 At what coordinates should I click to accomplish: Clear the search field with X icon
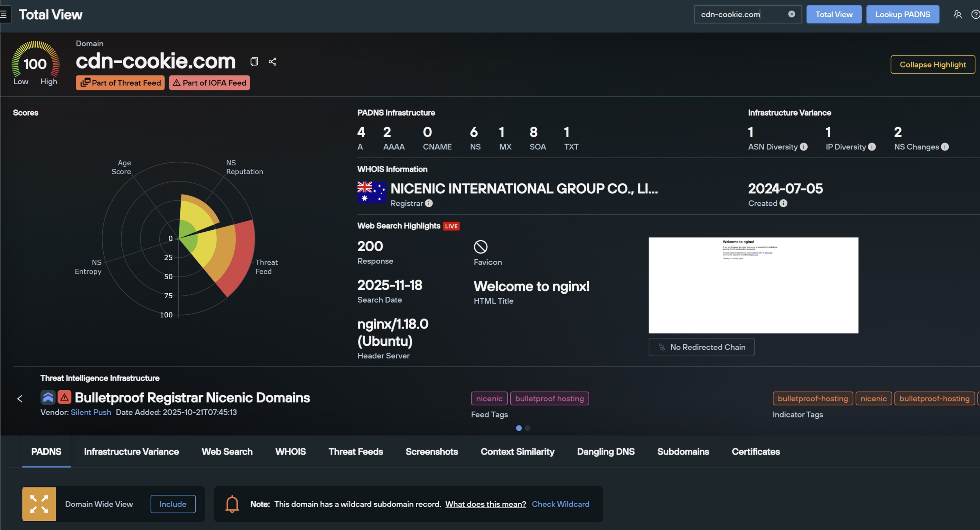click(x=791, y=14)
